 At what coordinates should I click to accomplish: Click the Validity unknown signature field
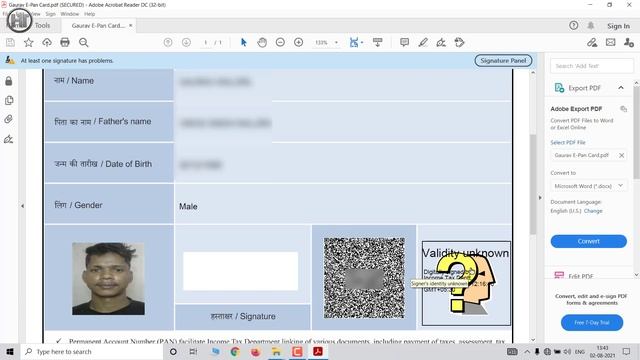point(466,283)
